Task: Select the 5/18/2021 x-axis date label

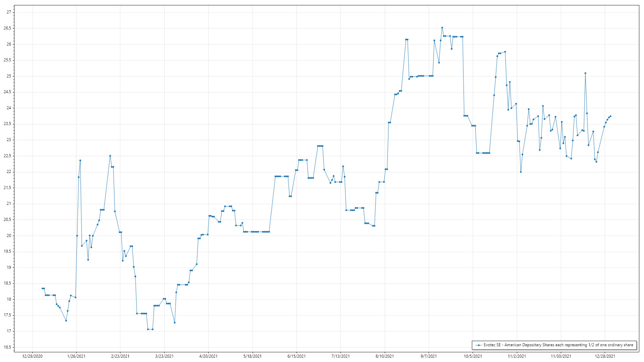Action: 252,356
